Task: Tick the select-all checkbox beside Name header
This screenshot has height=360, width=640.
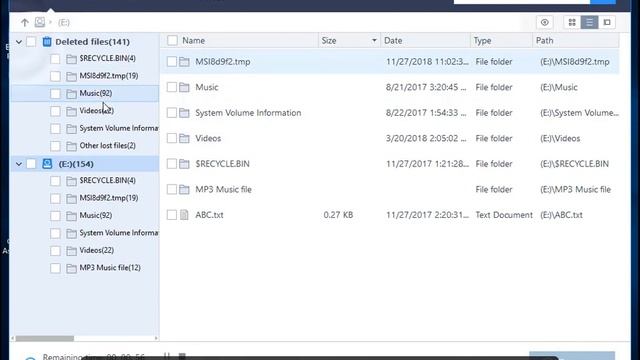Action: (x=172, y=40)
